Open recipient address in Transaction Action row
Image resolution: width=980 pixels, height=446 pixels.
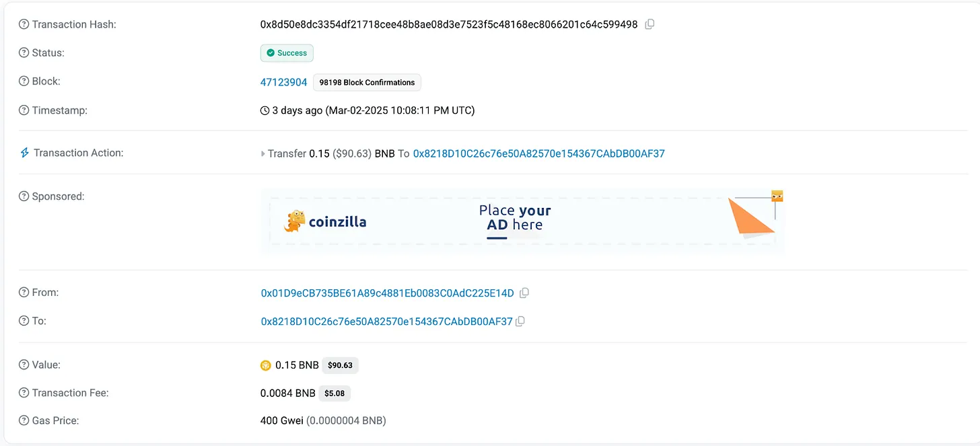coord(538,153)
